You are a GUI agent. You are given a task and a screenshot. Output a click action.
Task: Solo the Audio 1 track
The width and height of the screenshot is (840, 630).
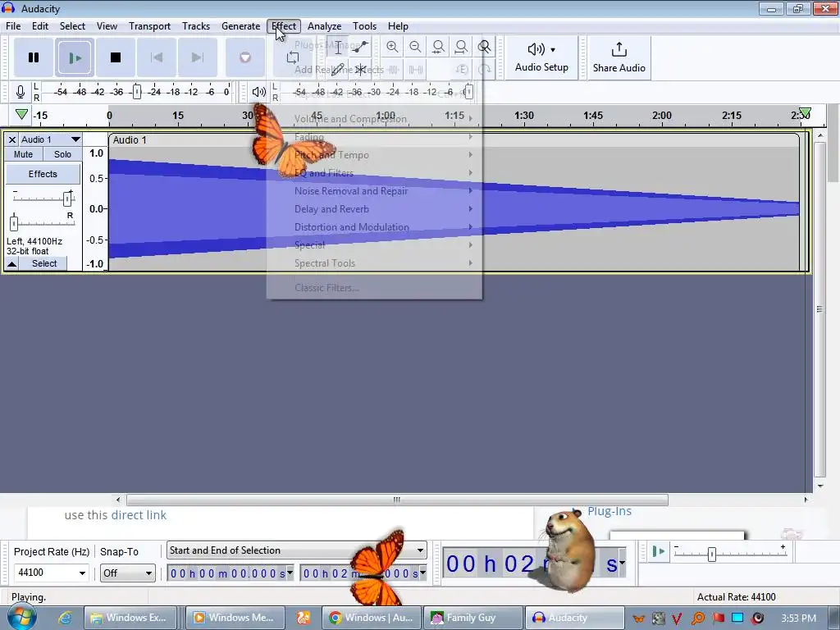click(62, 154)
